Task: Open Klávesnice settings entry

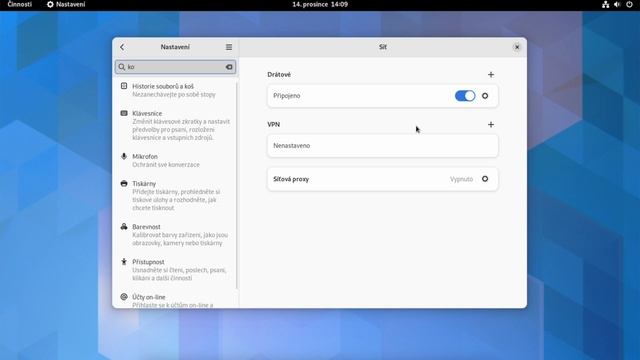Action: coord(176,125)
